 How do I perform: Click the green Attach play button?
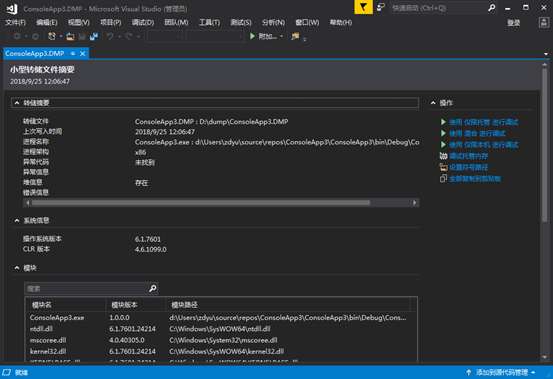tap(252, 36)
